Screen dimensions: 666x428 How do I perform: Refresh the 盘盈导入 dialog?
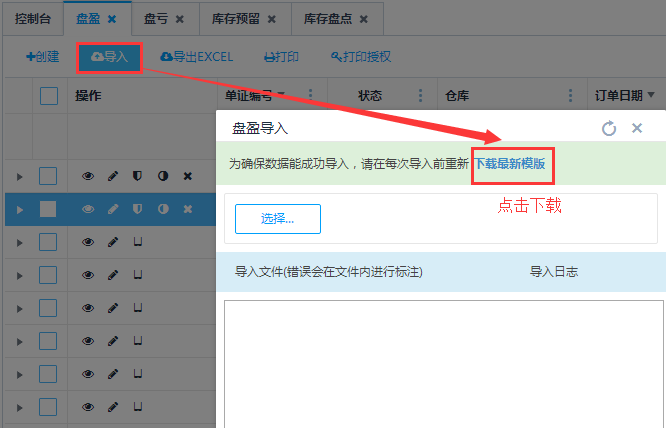click(609, 128)
